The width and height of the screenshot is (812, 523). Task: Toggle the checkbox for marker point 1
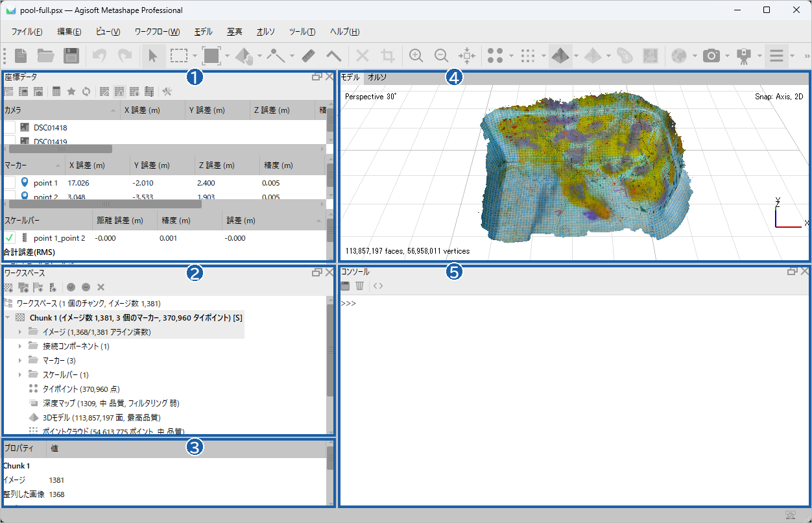click(x=10, y=183)
